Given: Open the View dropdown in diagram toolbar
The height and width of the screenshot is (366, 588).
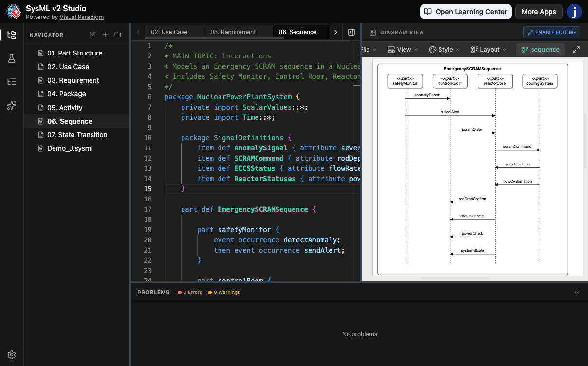Looking at the screenshot, I should [x=403, y=49].
